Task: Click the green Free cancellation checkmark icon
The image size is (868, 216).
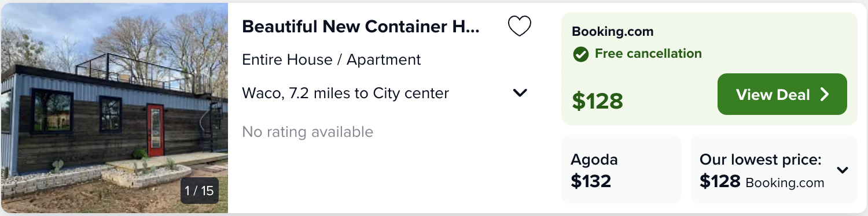Action: point(580,54)
